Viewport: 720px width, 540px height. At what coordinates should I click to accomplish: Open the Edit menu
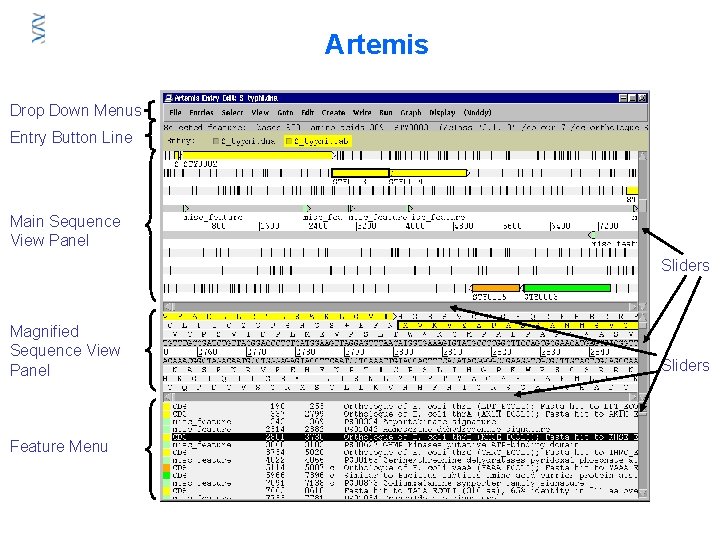pyautogui.click(x=308, y=112)
